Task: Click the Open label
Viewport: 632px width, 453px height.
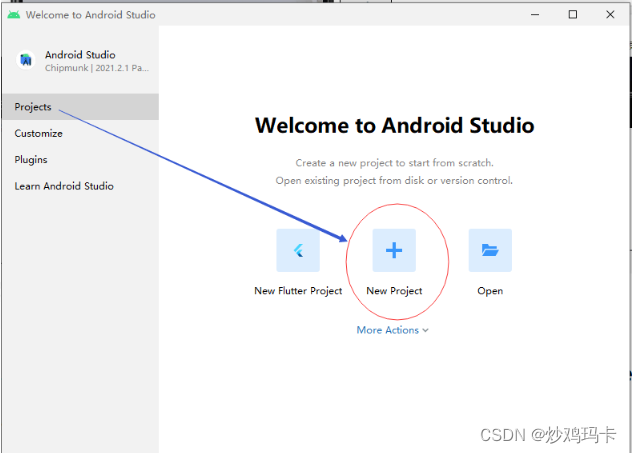Action: pyautogui.click(x=490, y=291)
